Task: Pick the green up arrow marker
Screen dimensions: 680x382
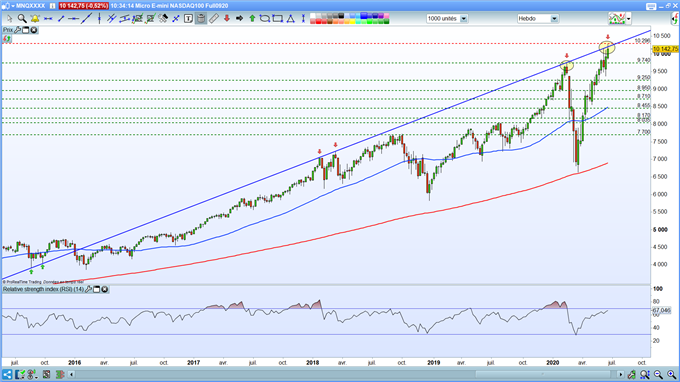Action: [252, 19]
